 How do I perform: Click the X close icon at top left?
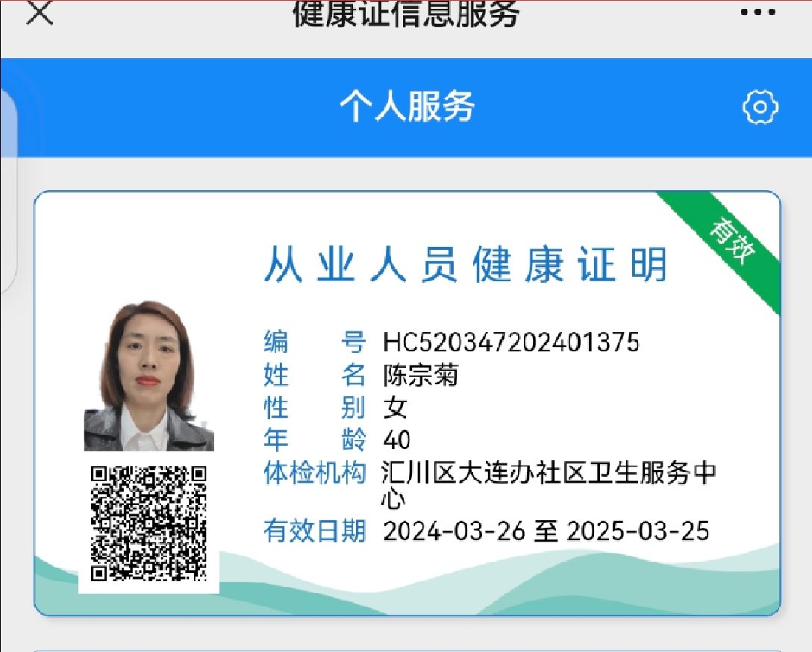tap(40, 12)
